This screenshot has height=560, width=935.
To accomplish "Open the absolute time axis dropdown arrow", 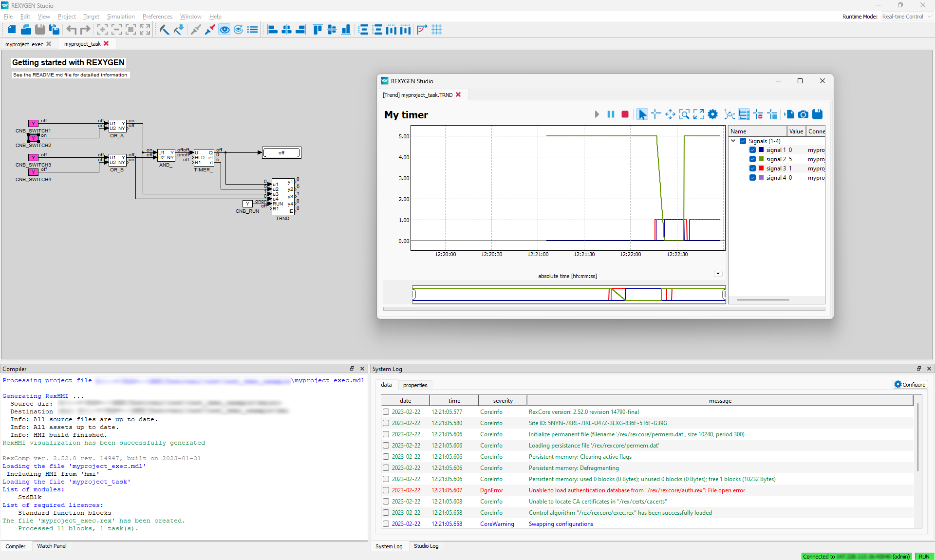I will pyautogui.click(x=718, y=274).
